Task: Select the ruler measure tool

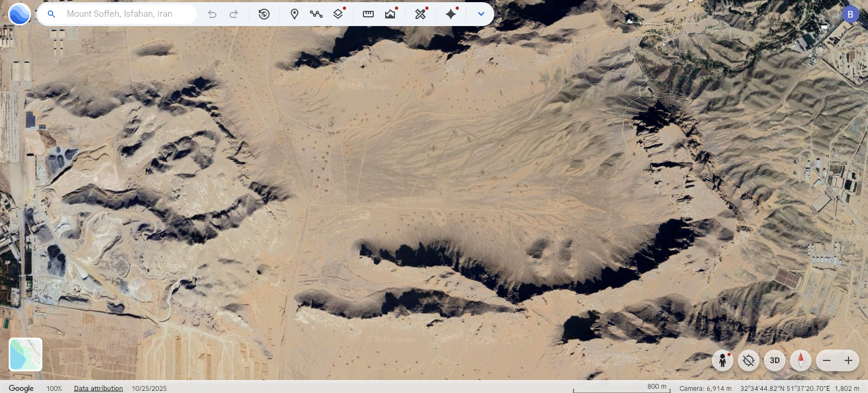Action: tap(368, 14)
